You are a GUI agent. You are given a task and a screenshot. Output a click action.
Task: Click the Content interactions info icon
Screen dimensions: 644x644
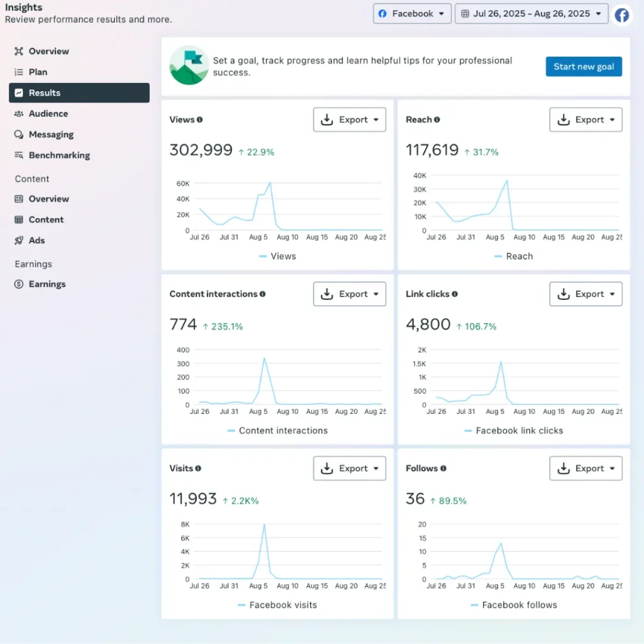[x=262, y=294]
